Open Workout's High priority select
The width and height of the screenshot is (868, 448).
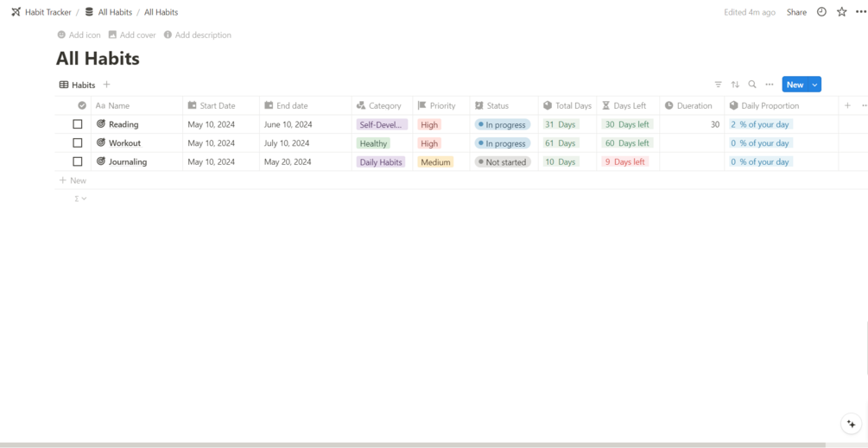tap(429, 143)
